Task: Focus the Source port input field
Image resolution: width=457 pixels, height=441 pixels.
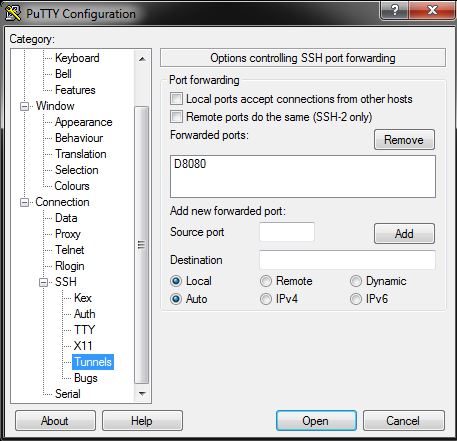Action: pyautogui.click(x=287, y=232)
